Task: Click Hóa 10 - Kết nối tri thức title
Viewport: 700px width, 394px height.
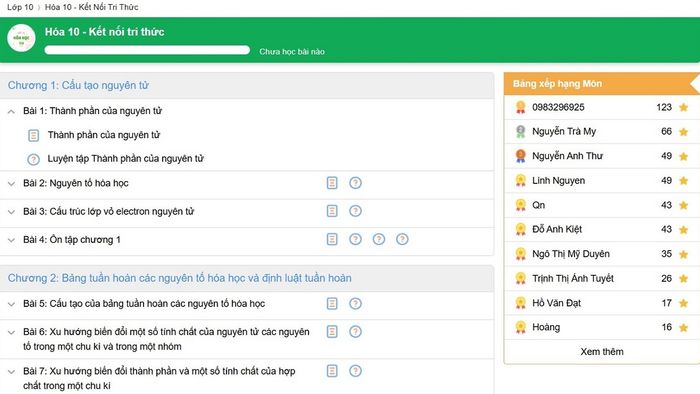Action: 104,32
